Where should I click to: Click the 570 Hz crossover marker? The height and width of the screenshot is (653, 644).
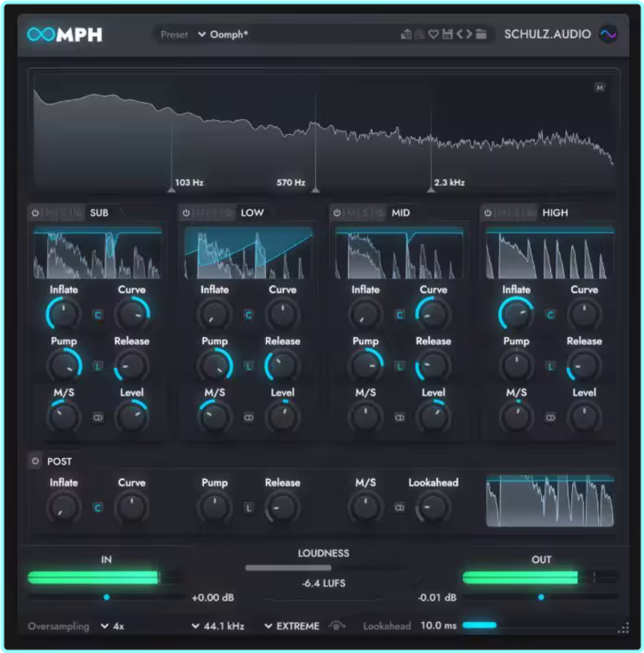pyautogui.click(x=316, y=189)
